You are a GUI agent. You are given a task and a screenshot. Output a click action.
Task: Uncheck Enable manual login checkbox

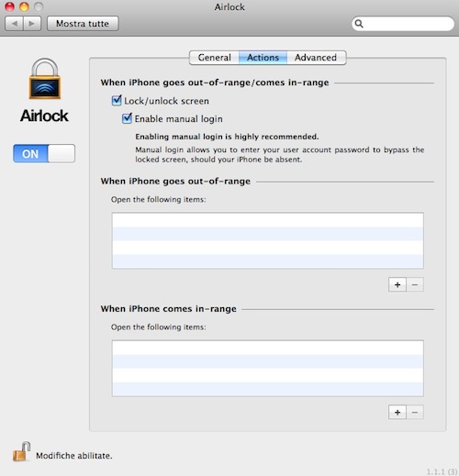tap(127, 118)
